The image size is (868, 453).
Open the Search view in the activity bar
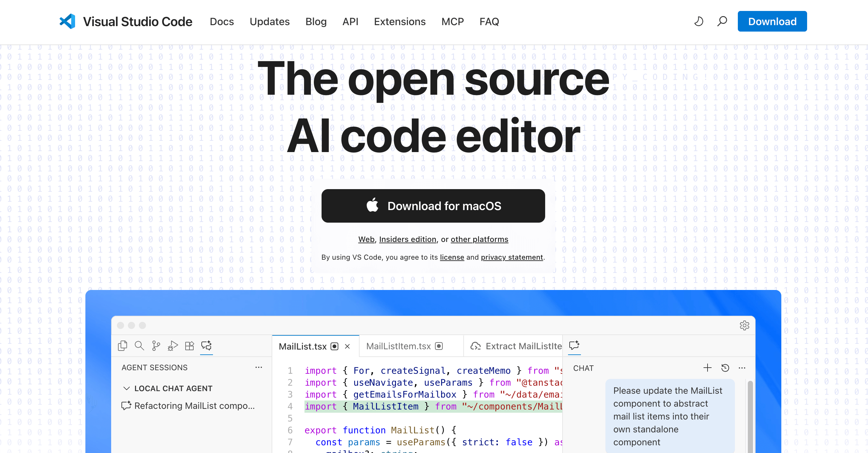[x=139, y=345]
